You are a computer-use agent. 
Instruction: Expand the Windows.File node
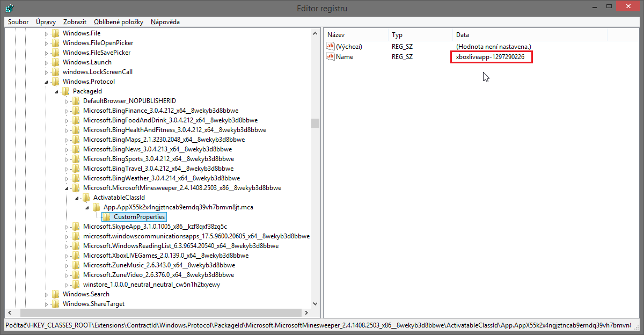click(x=47, y=33)
